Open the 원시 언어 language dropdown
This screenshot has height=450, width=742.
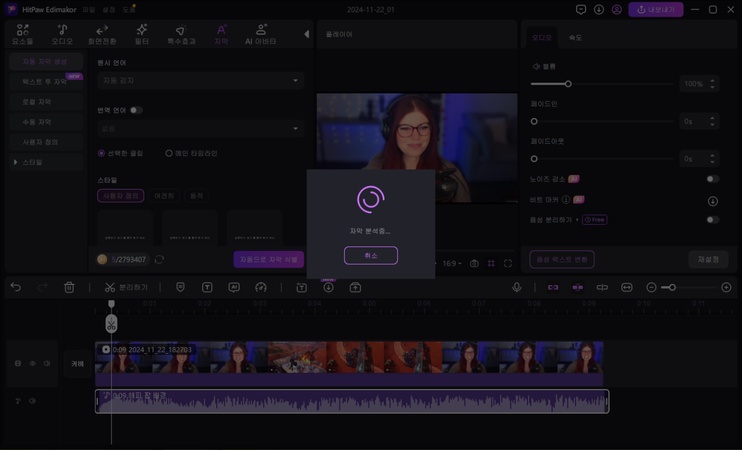(200, 80)
